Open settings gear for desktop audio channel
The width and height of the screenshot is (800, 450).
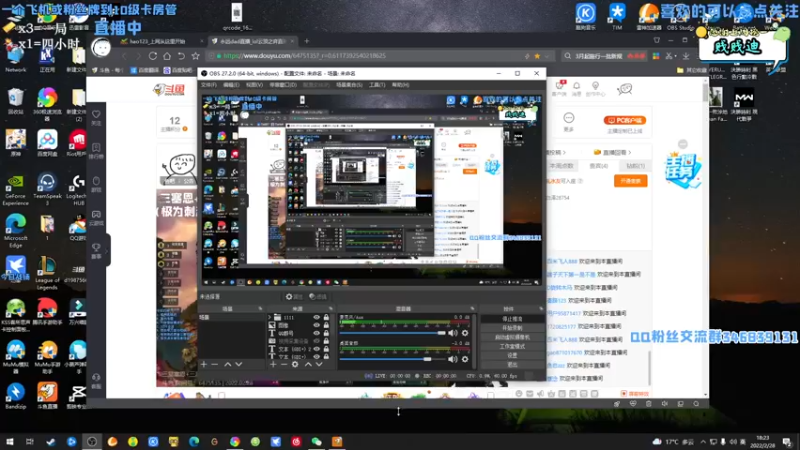coord(465,359)
